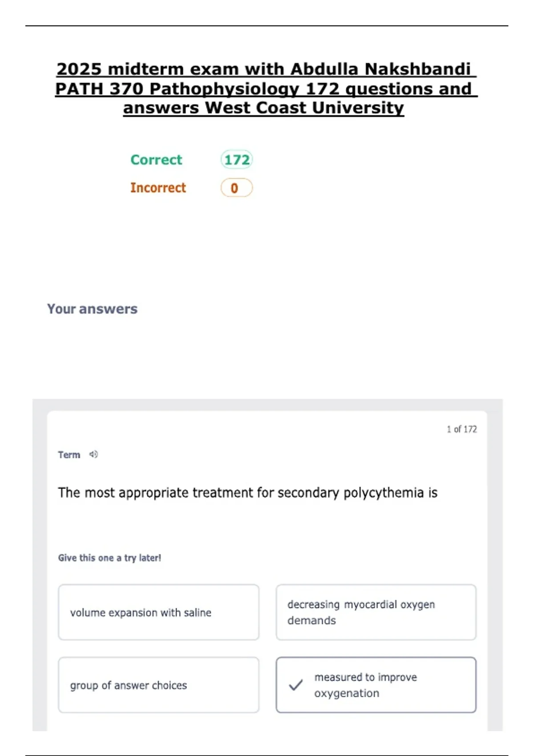The image size is (534, 756).
Task: Click the orange 0 incorrect count badge
Action: pos(236,188)
